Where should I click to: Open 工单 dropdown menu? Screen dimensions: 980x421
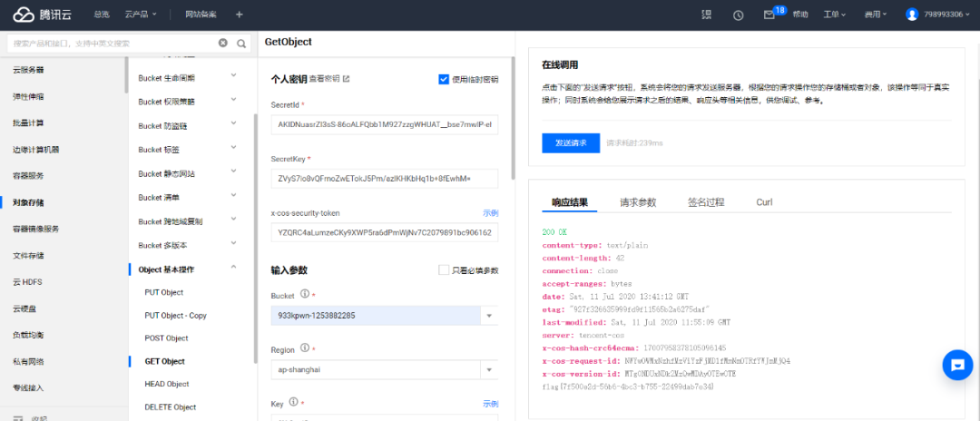coord(835,15)
